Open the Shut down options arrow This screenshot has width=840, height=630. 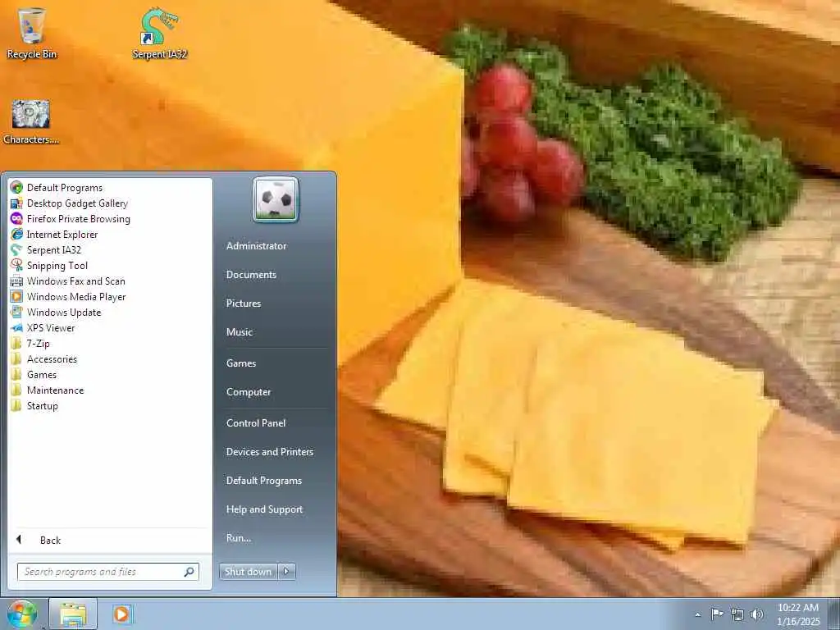click(286, 572)
